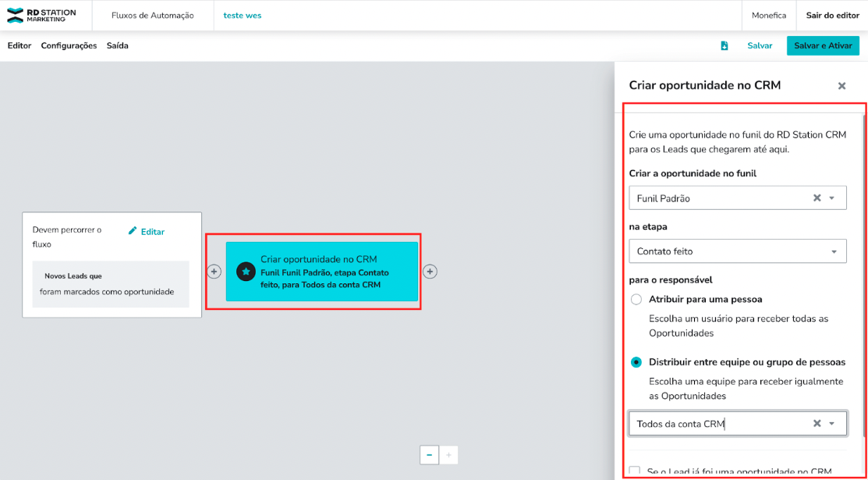
Task: Switch to the Configurações tab
Action: [69, 46]
